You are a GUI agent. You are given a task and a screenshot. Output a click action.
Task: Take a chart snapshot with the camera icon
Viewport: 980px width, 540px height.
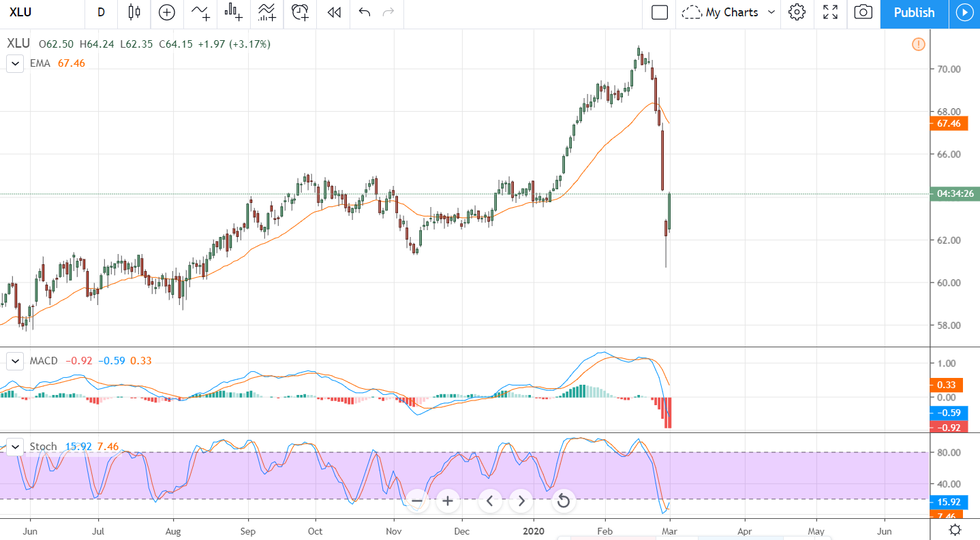coord(863,12)
